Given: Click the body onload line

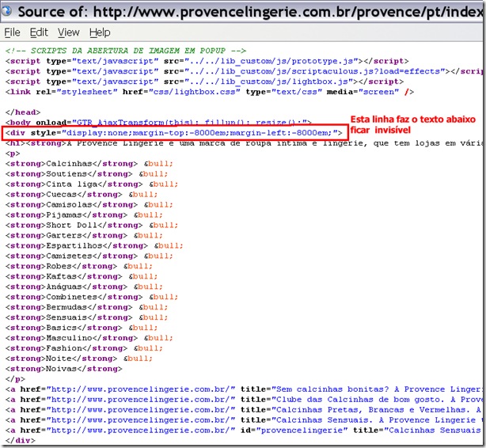Looking at the screenshot, I should (158, 123).
